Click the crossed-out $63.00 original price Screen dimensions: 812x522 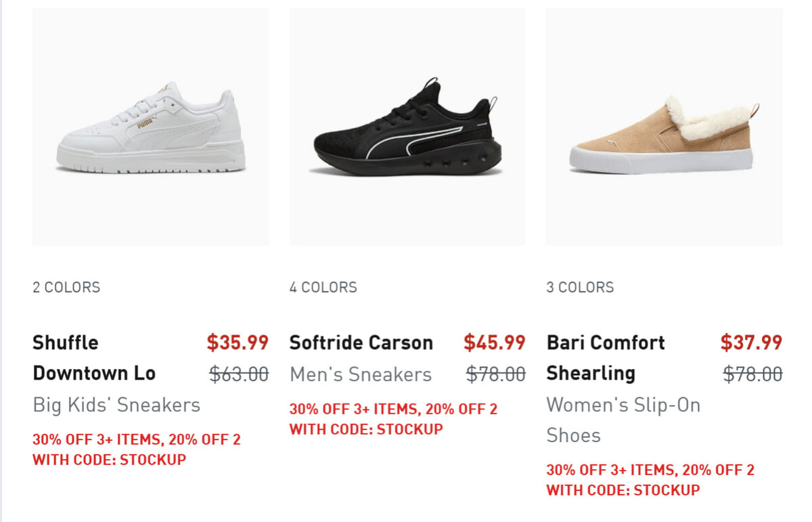(238, 374)
